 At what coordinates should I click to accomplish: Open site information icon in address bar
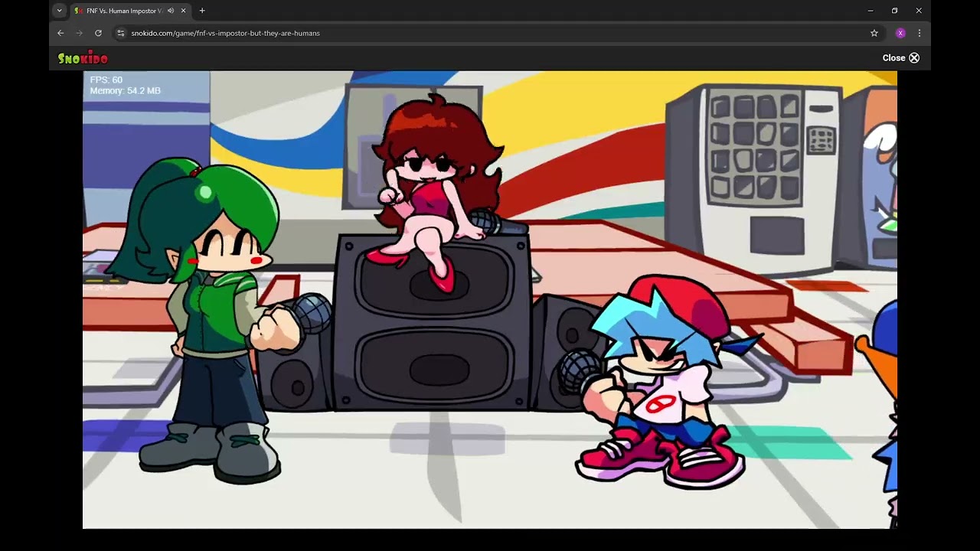[120, 33]
